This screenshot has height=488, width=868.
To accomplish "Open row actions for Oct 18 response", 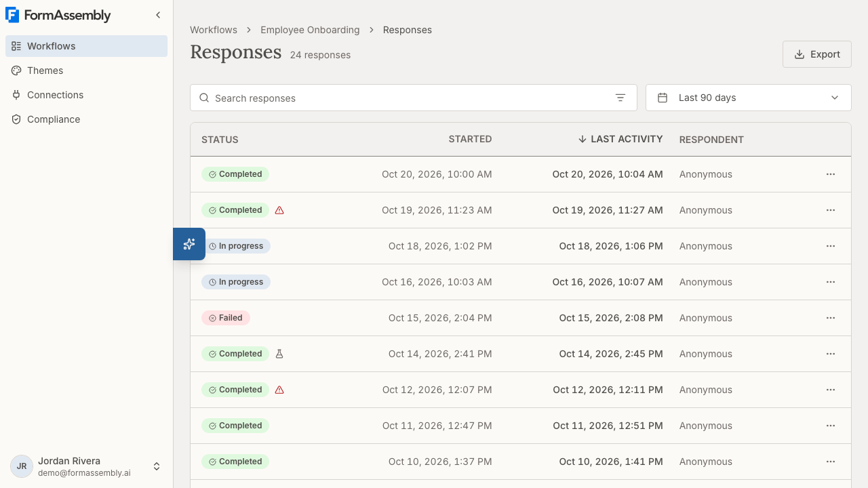I will coord(831,246).
